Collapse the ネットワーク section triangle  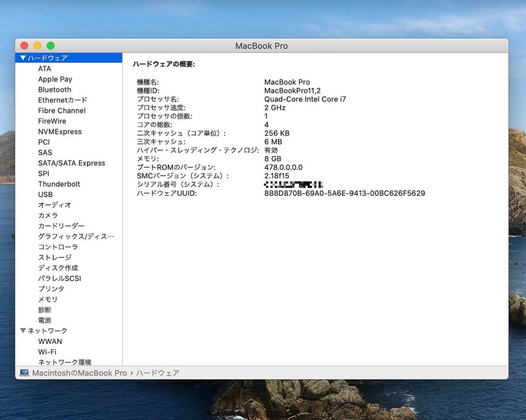pyautogui.click(x=23, y=331)
